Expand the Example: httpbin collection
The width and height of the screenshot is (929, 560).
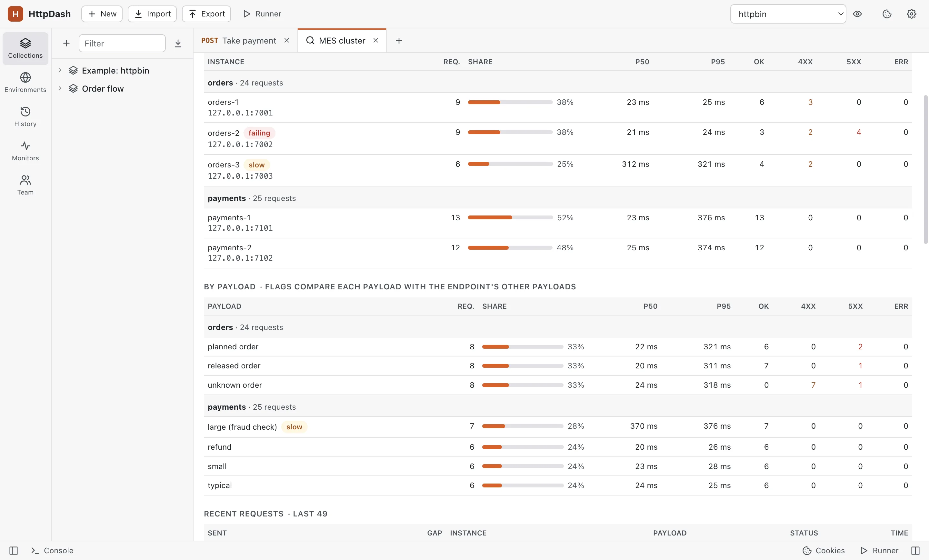[x=60, y=71]
